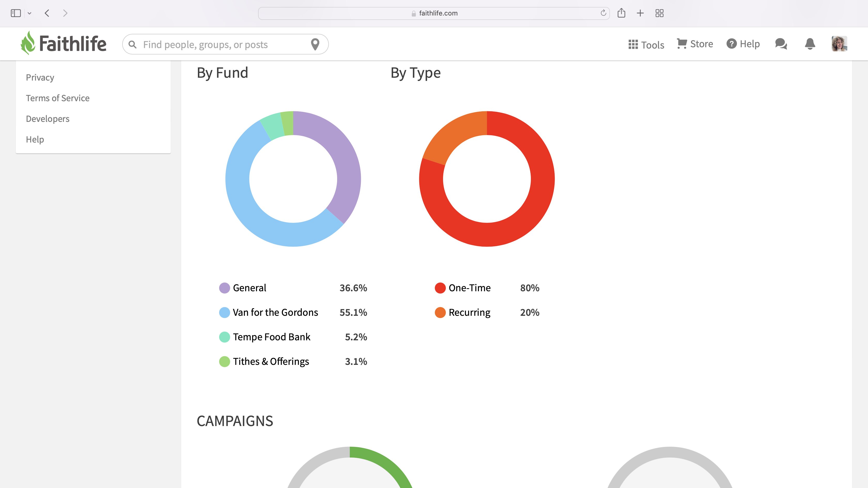This screenshot has height=488, width=868.
Task: Click the One-Time legend label
Action: (469, 288)
